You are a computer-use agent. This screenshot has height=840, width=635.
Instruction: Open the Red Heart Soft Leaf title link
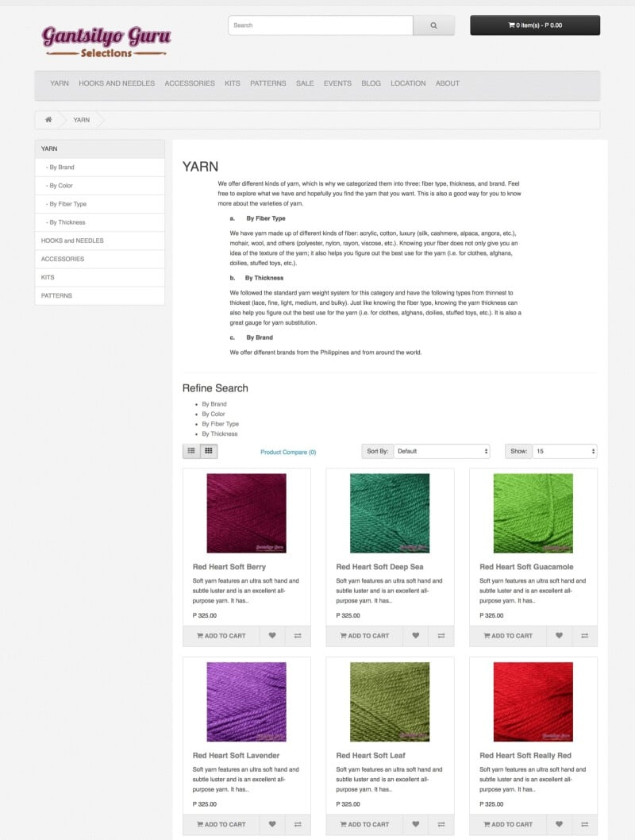(371, 755)
